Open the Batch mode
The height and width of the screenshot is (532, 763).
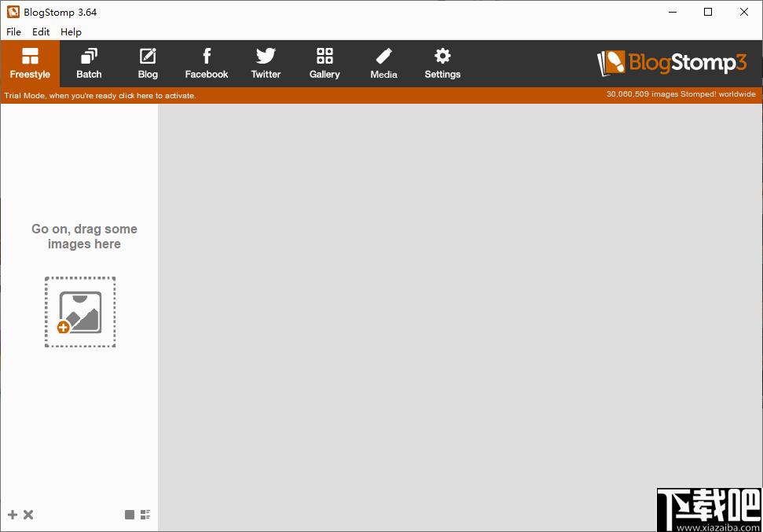[89, 64]
